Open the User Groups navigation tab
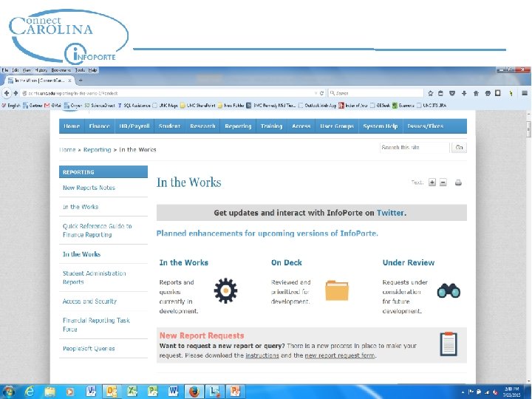The image size is (532, 399). point(337,126)
